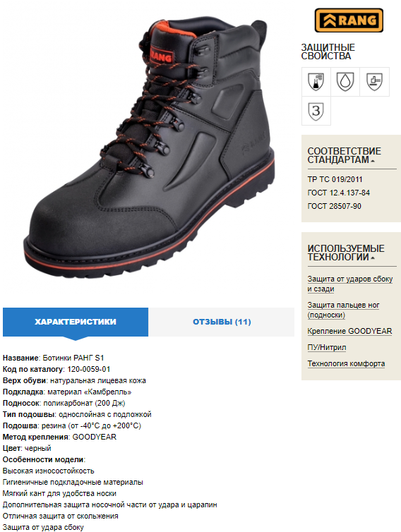Screen dimensions: 401x532
Task: Click the ГОСТ 12.4.137-84 standard entry
Action: (339, 193)
